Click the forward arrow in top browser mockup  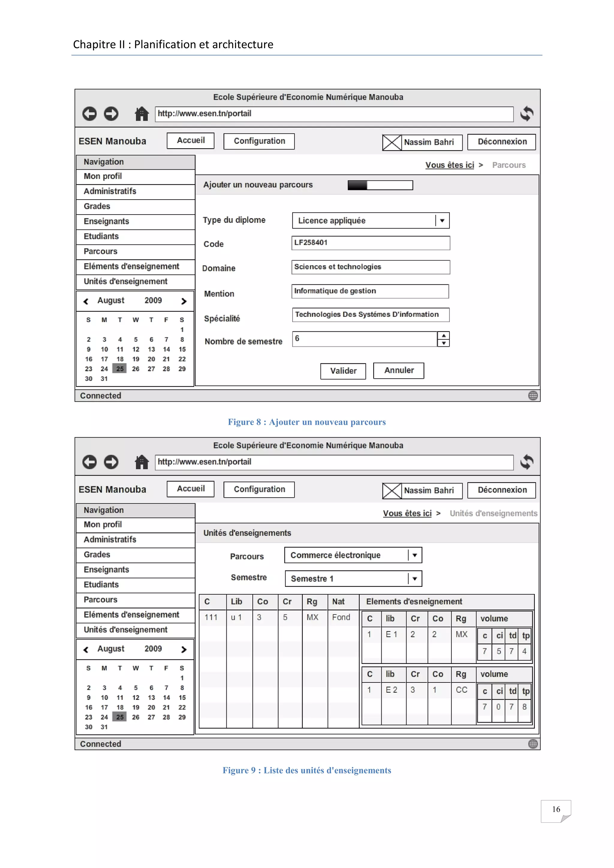tap(111, 113)
